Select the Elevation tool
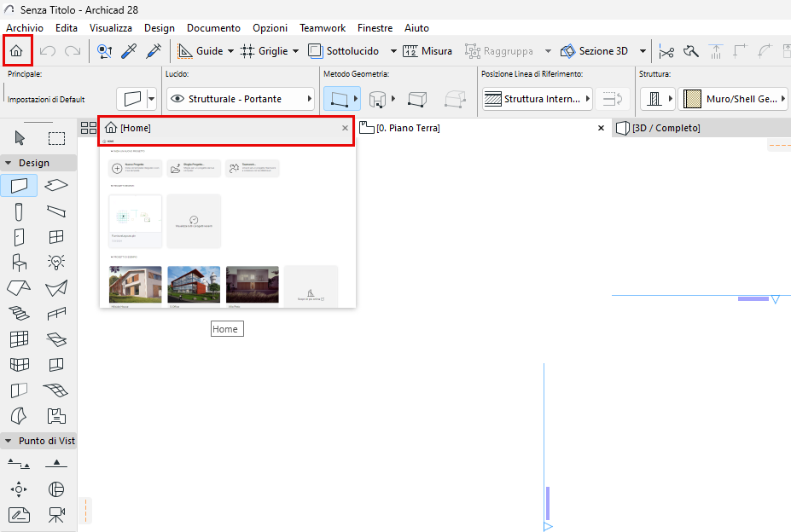791x532 pixels. pyautogui.click(x=56, y=464)
